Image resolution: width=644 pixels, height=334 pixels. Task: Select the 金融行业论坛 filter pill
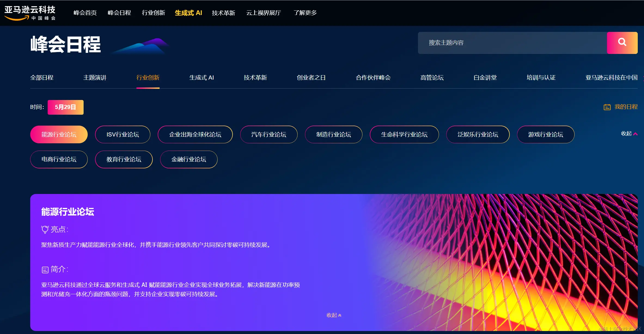coord(188,159)
